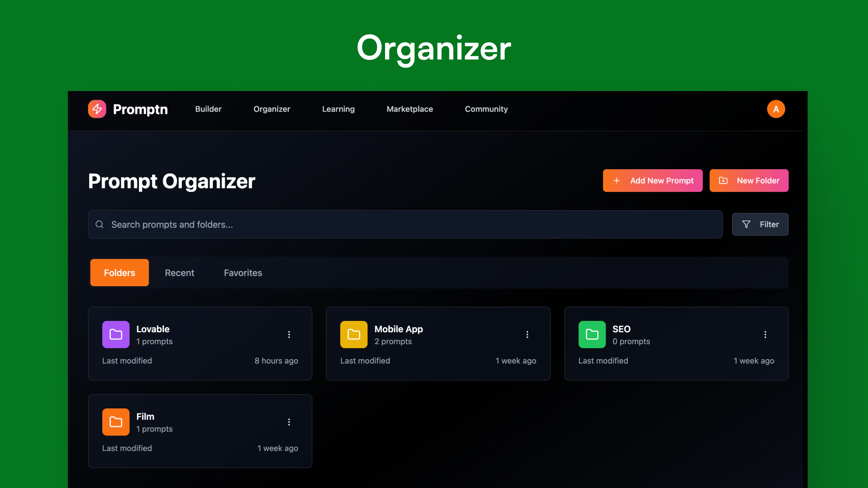Switch to the Recent tab
The image size is (868, 488).
[180, 273]
